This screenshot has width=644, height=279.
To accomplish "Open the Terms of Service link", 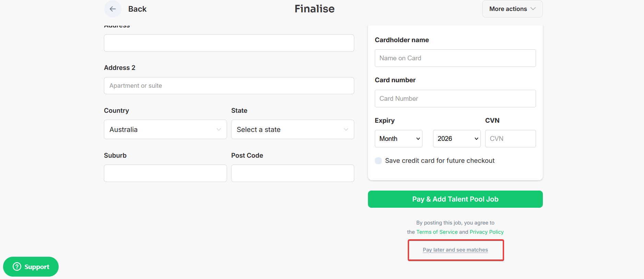I will pos(437,232).
